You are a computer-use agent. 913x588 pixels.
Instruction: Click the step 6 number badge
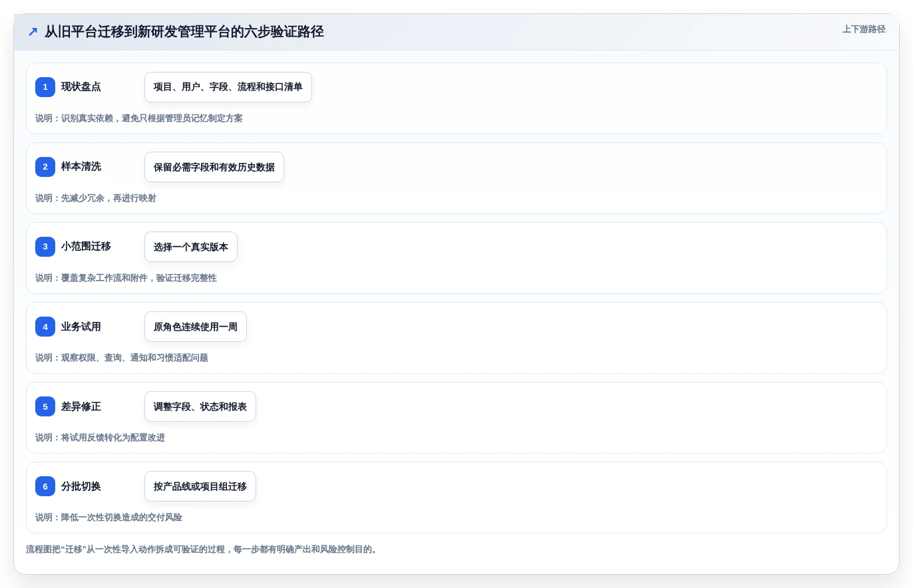click(45, 486)
